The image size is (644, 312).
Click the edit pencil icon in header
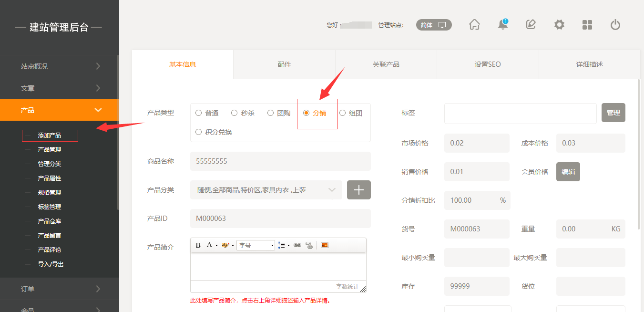click(x=531, y=25)
